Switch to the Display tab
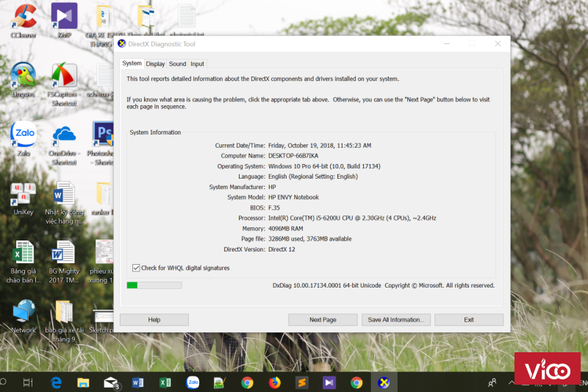 tap(155, 64)
